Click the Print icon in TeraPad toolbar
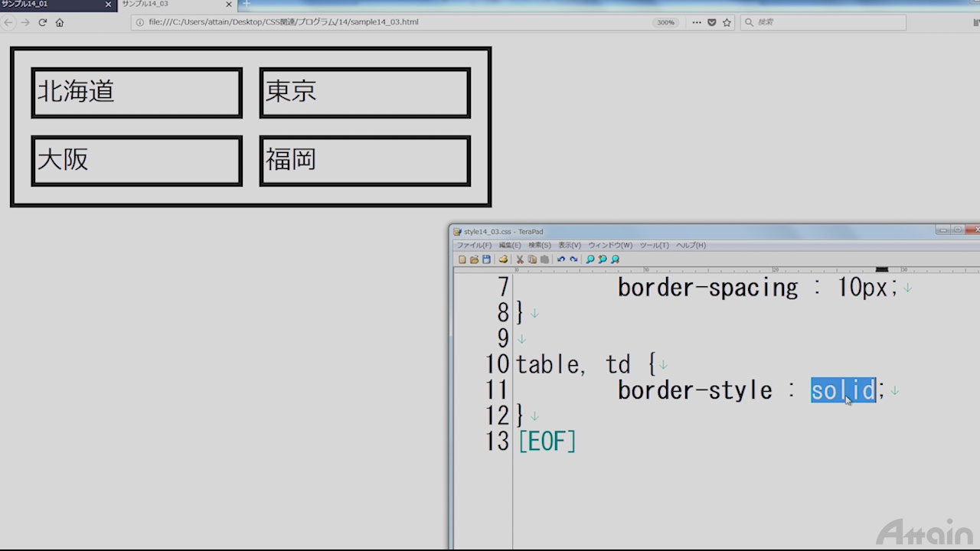This screenshot has height=551, width=980. (503, 259)
